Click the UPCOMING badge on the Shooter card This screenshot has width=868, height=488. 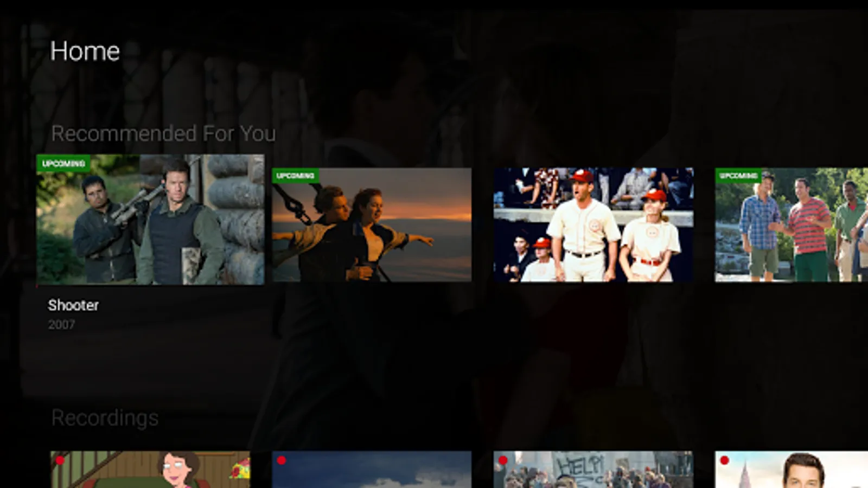[63, 163]
